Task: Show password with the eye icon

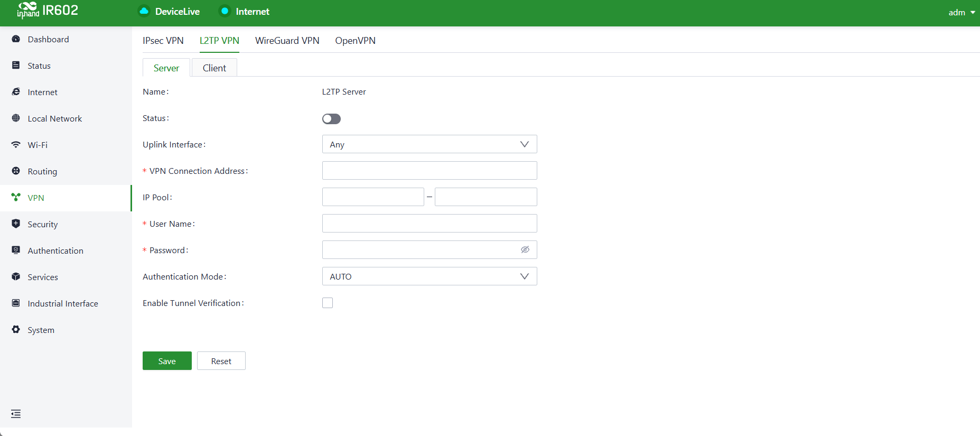Action: 525,249
